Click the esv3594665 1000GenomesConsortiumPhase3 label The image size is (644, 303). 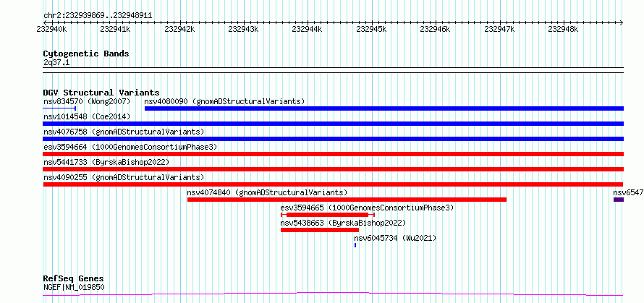point(367,208)
